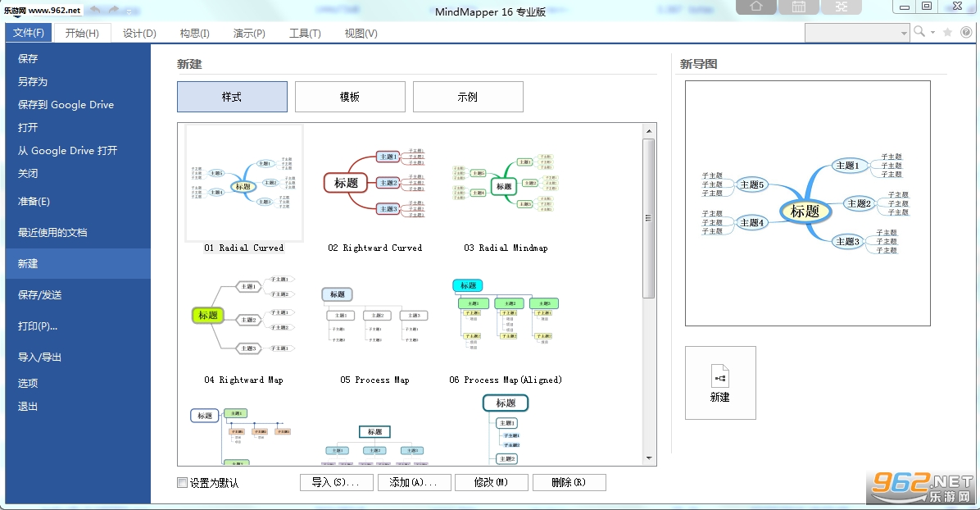Open quick access toolbar customize dropdown
Viewport: 980px width, 510px height.
129,11
